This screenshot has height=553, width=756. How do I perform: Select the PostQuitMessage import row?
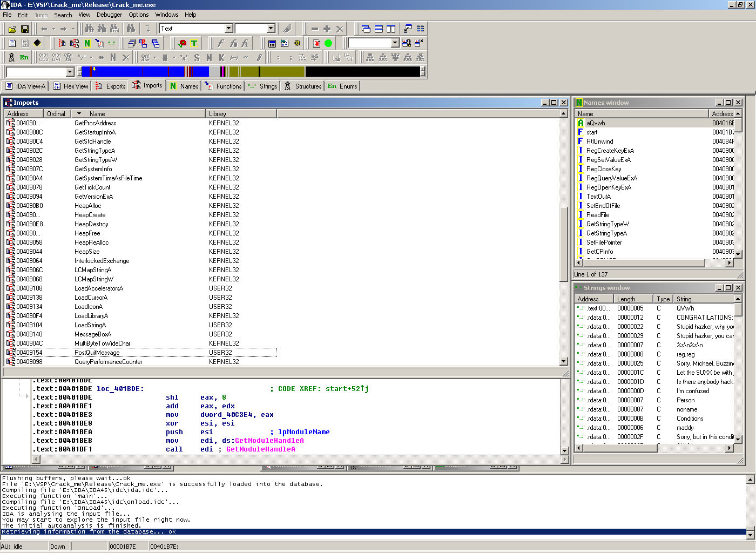97,353
